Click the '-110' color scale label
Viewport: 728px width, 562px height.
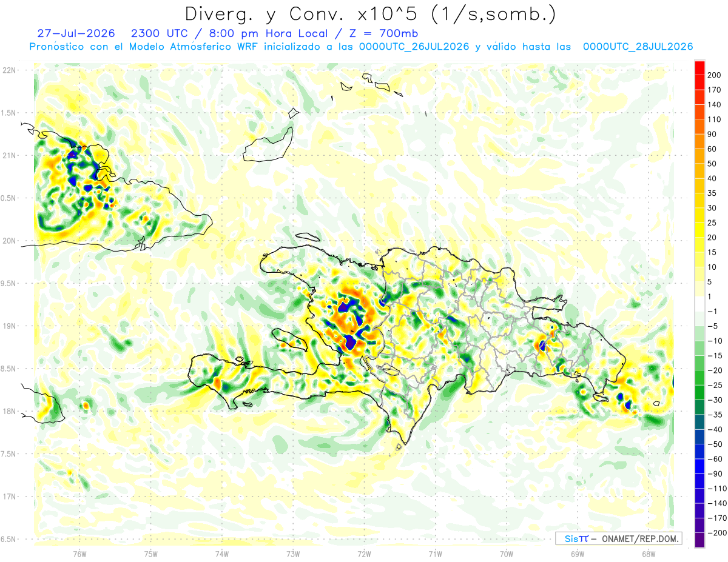tap(716, 489)
